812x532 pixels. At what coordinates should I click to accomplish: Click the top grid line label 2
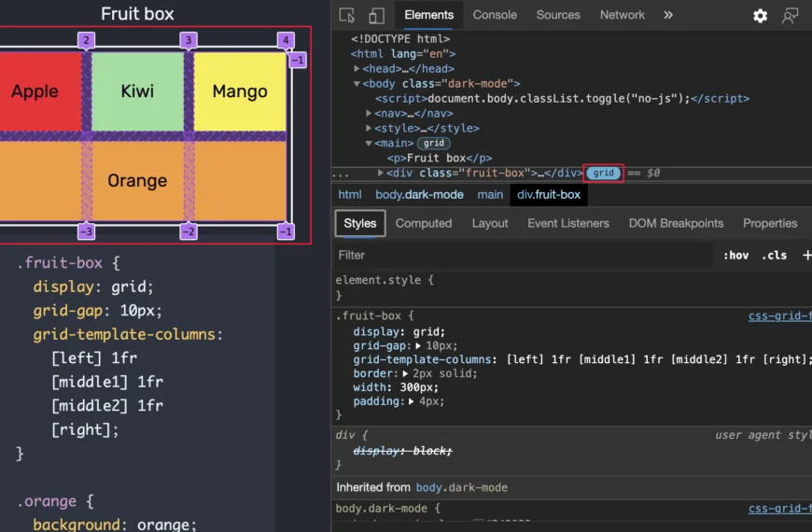coord(86,40)
